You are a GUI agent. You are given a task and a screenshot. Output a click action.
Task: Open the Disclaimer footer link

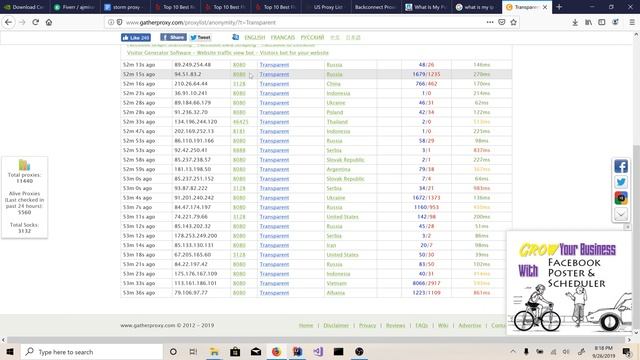[x=336, y=325]
